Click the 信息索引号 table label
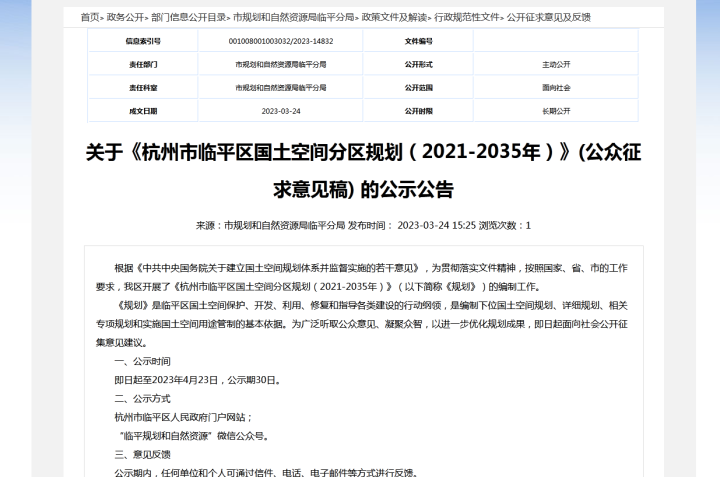 coord(143,41)
